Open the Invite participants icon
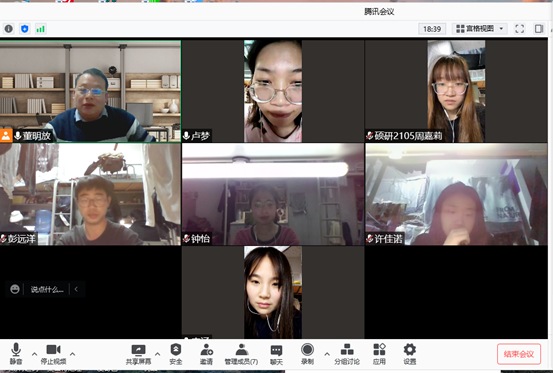The width and height of the screenshot is (553, 373). pos(206,354)
